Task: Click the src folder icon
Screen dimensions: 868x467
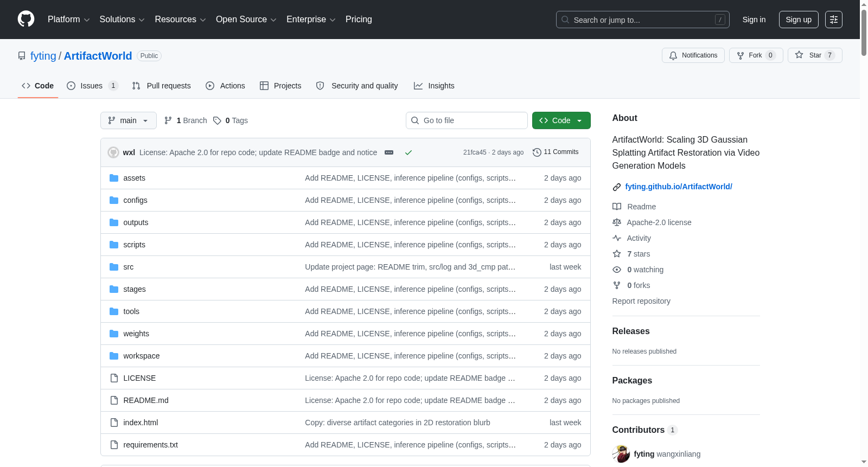Action: (114, 267)
